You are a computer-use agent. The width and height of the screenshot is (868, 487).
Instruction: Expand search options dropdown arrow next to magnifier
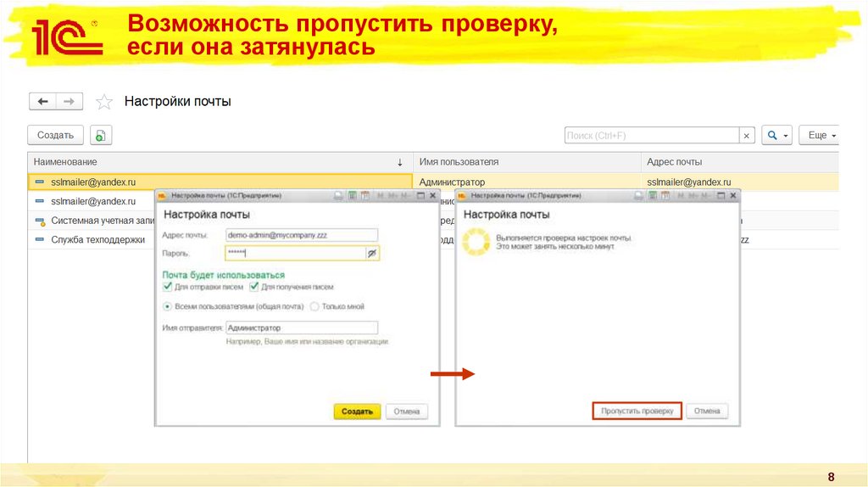coord(786,136)
